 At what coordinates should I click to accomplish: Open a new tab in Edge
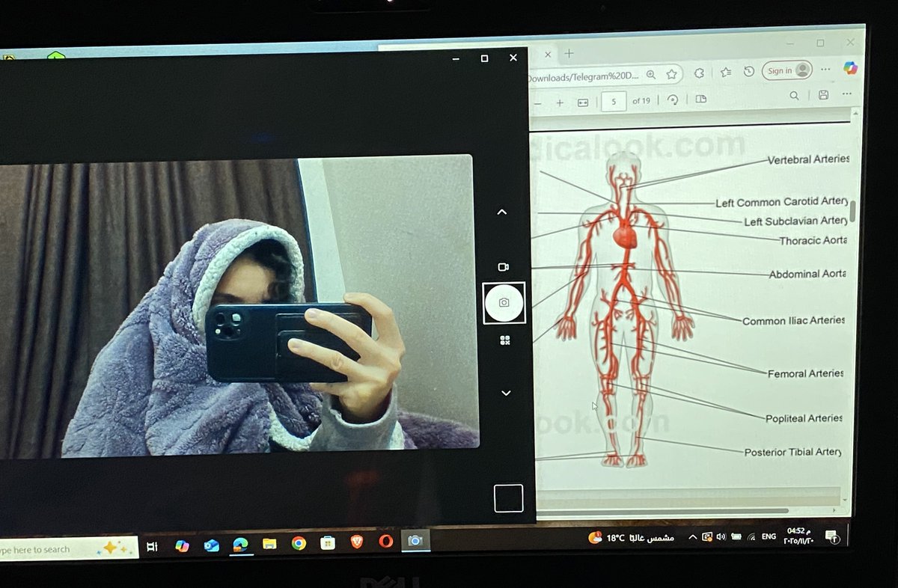[x=569, y=54]
